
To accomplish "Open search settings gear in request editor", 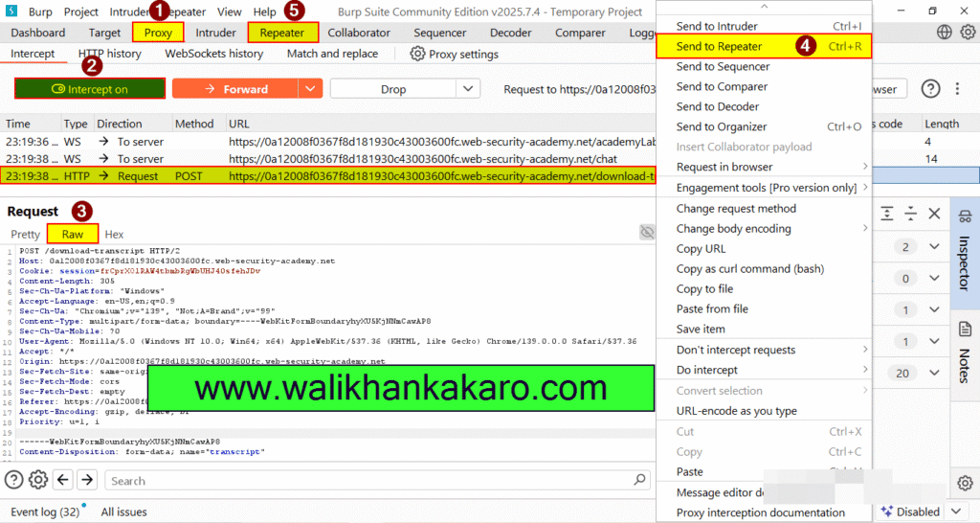I will (x=38, y=480).
